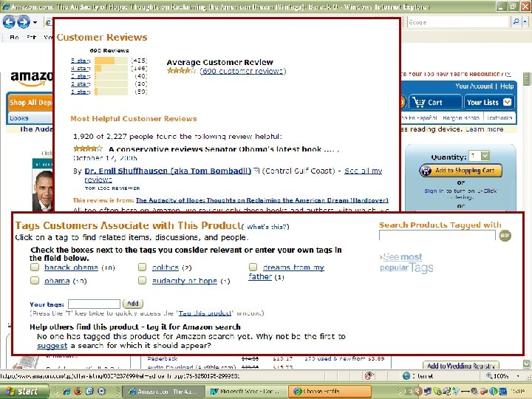Open the 3 star reviews link
Screen dimensions: 532x399
81,76
